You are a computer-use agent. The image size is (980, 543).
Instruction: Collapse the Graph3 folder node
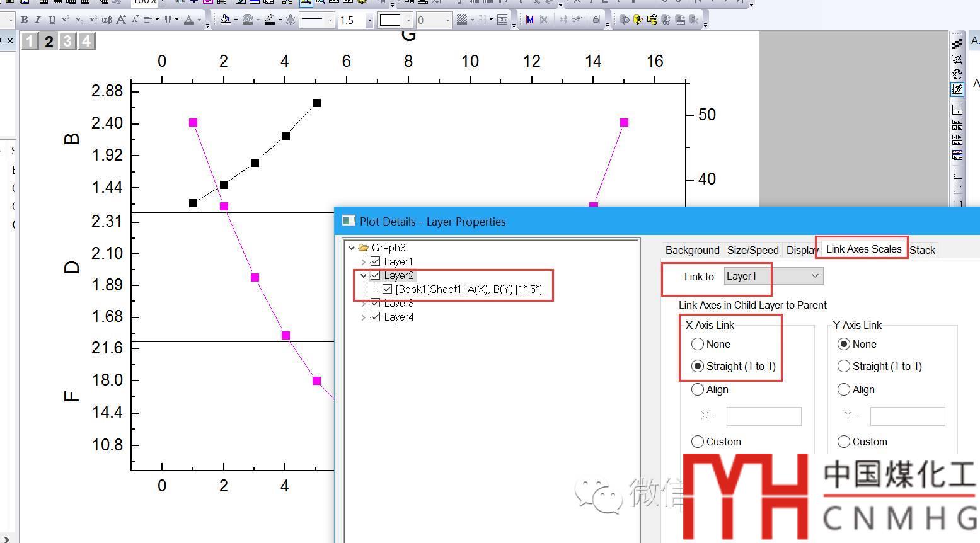tap(352, 248)
